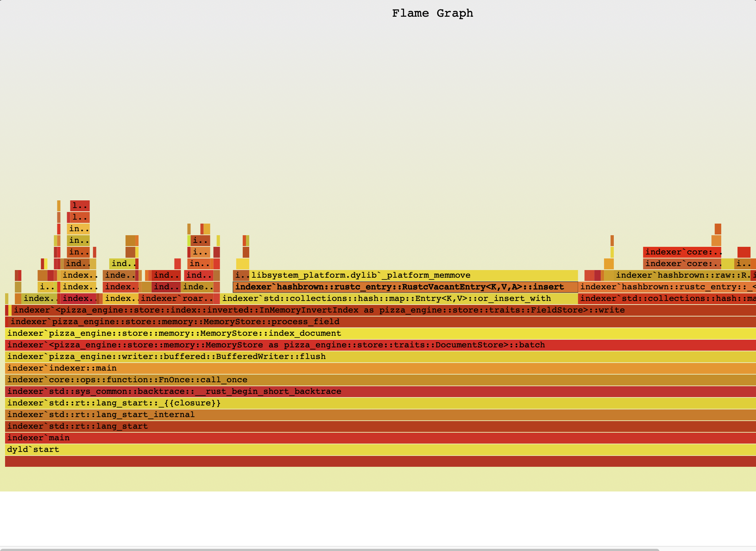Viewport: 756px width, 551px height.
Task: Select the topmost red l.. frame
Action: [80, 205]
